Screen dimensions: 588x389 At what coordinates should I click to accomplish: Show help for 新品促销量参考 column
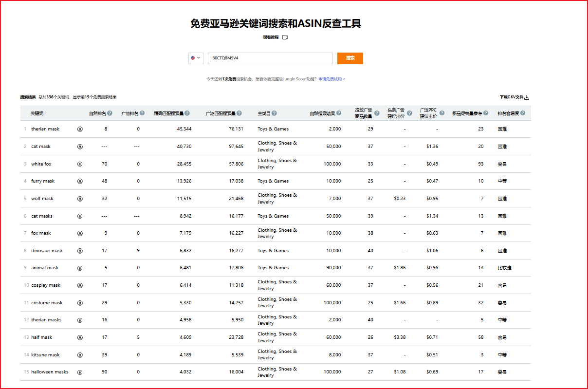point(486,113)
